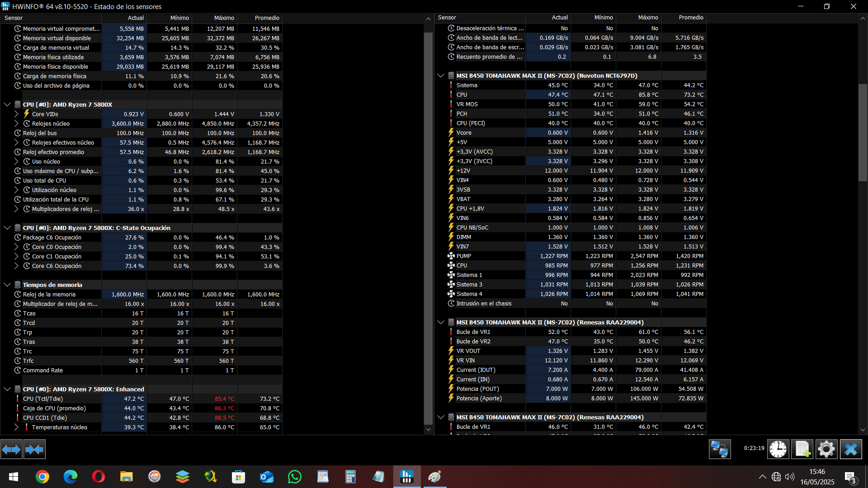Select the CPU NB/SoC voltage row
868x488 pixels.
tap(571, 228)
